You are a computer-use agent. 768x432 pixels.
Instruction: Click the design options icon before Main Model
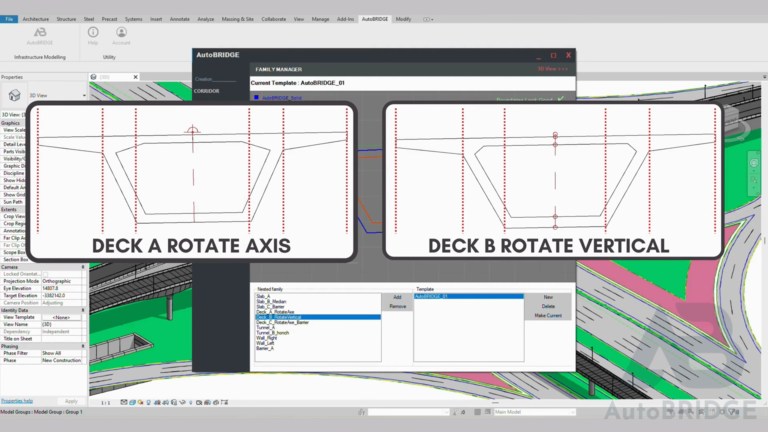point(487,412)
